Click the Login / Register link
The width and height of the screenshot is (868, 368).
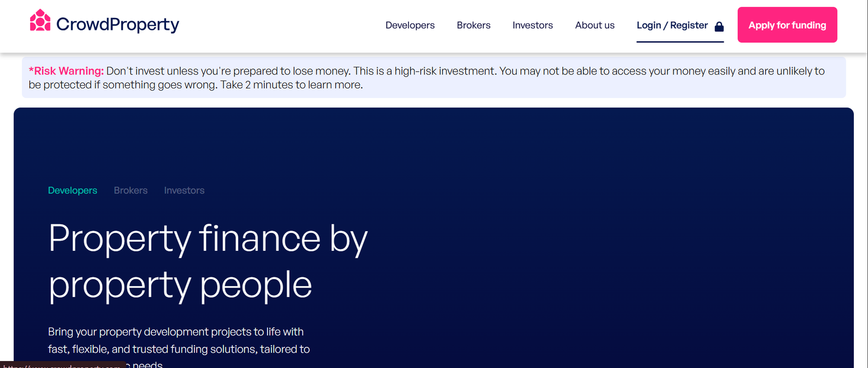(x=672, y=26)
